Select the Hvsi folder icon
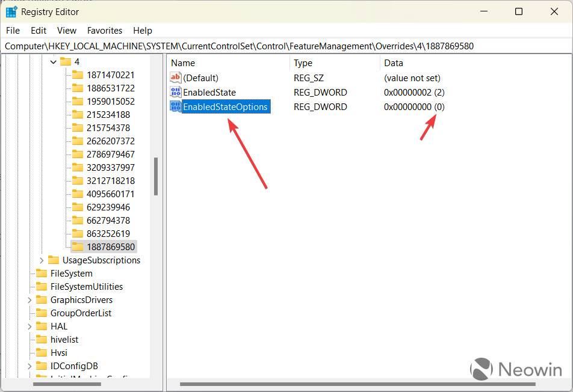 (42, 352)
